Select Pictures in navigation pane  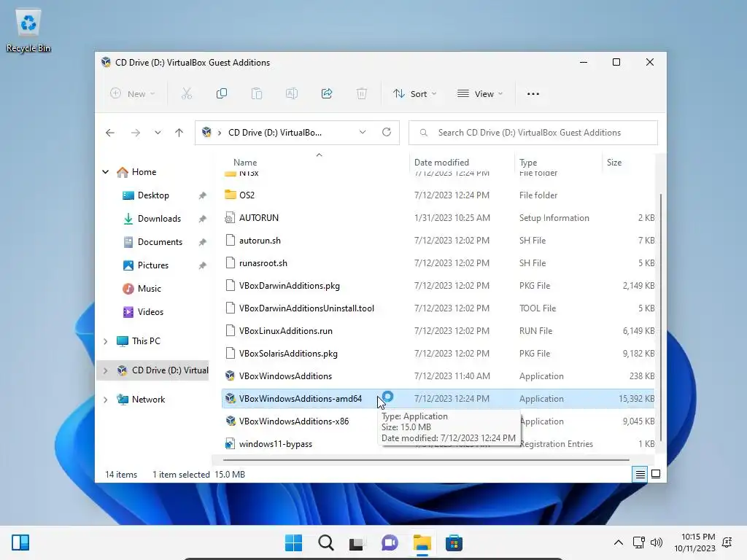tap(153, 265)
